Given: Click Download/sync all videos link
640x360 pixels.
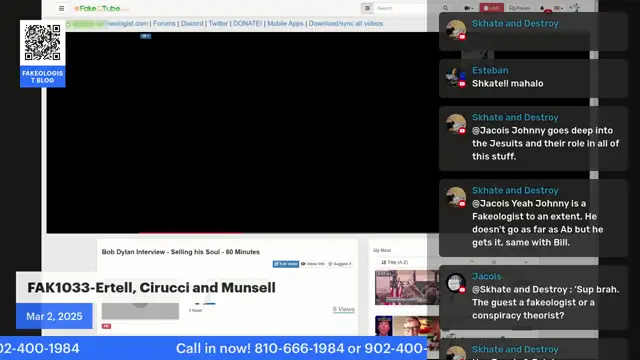Looking at the screenshot, I should tap(346, 24).
